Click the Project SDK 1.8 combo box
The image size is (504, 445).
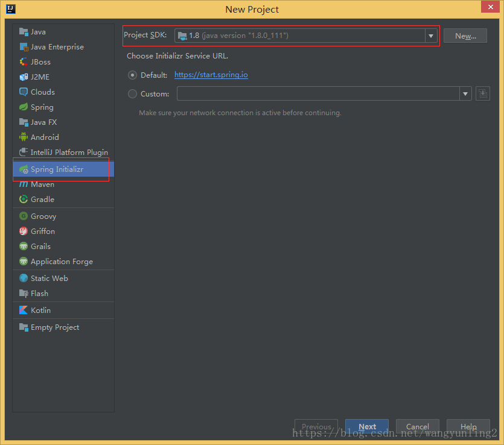pos(305,36)
